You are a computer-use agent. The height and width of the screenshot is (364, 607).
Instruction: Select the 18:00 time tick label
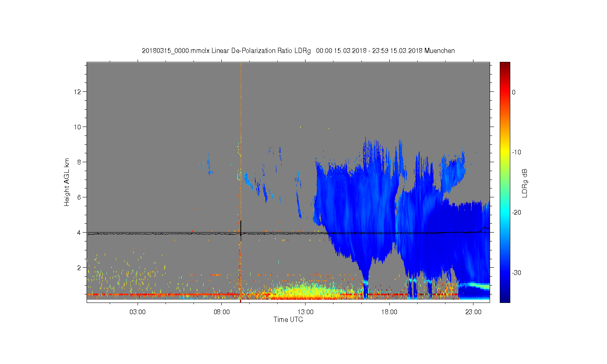(389, 312)
